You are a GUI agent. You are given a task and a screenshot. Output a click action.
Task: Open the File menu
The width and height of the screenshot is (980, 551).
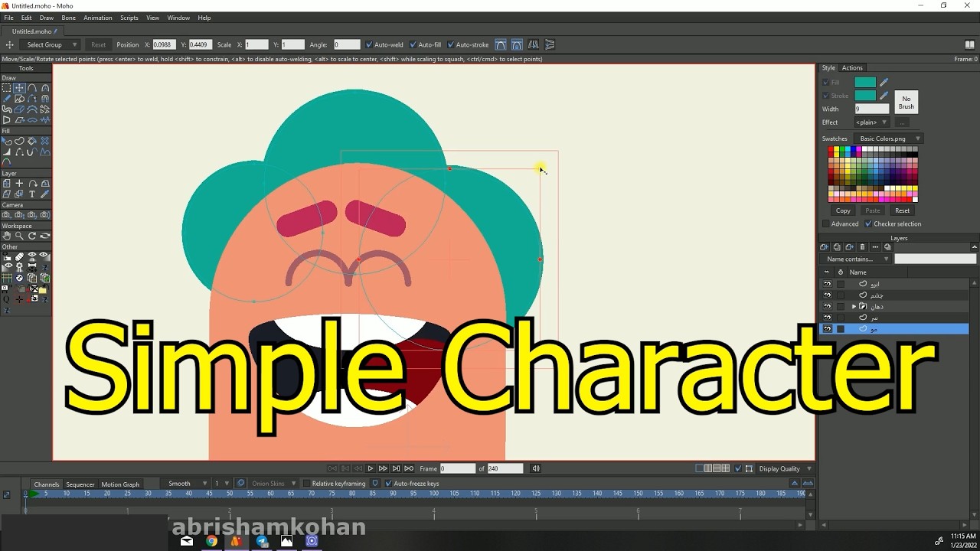8,18
